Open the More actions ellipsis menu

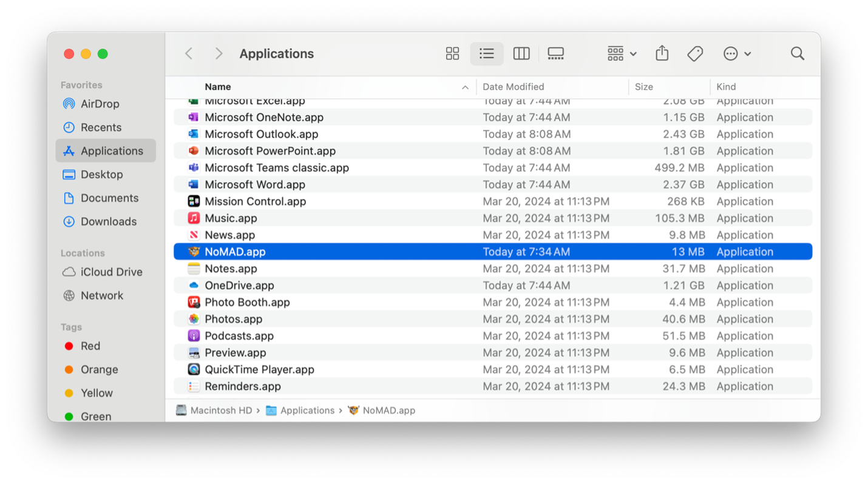coord(737,54)
